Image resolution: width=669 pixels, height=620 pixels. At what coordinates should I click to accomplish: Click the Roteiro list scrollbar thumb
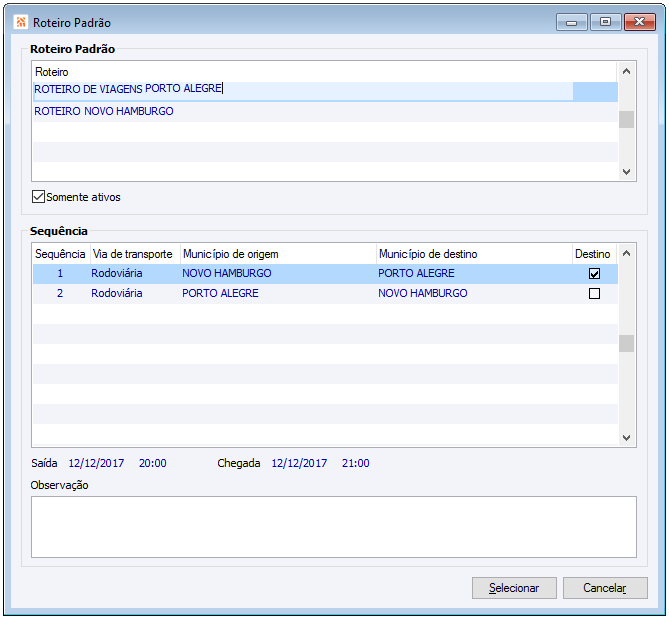[626, 119]
